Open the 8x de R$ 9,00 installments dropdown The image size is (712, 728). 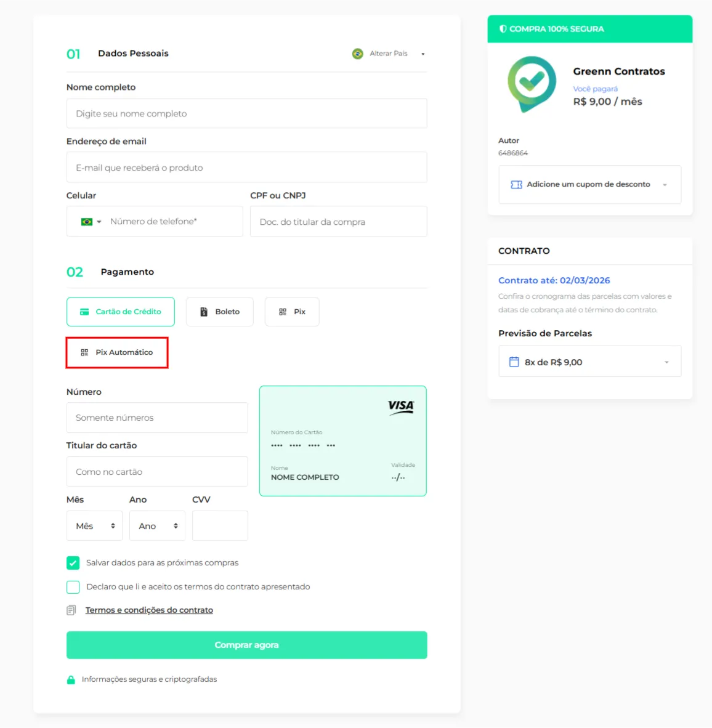pyautogui.click(x=589, y=361)
